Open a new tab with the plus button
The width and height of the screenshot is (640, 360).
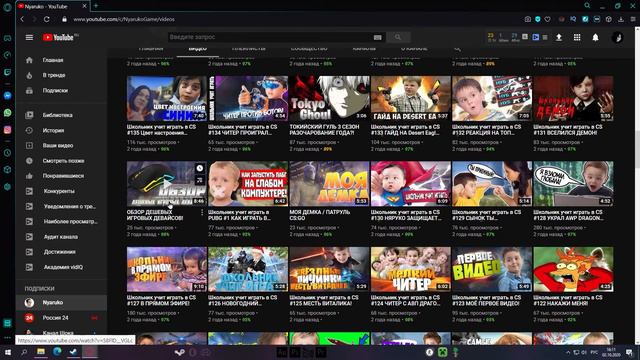(96, 6)
